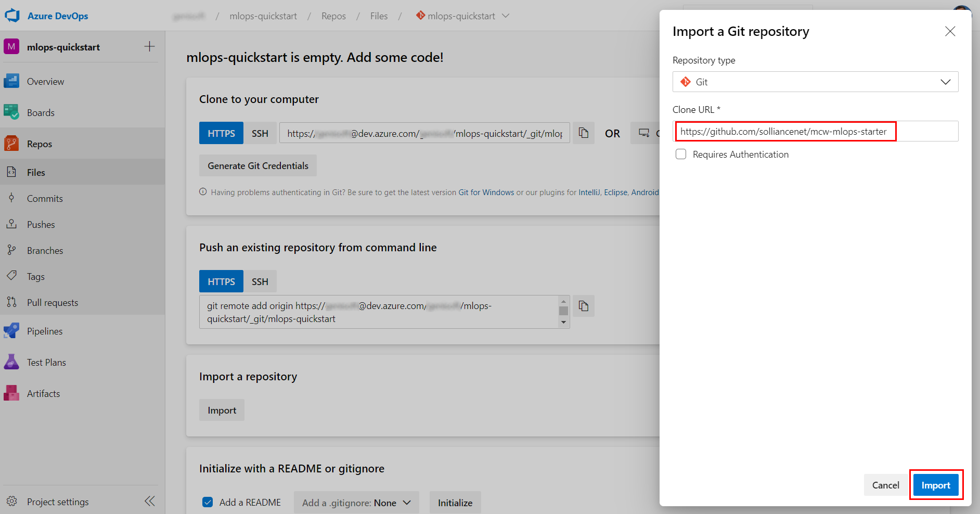
Task: Select HTTPS tab under Clone to your computer
Action: (221, 133)
